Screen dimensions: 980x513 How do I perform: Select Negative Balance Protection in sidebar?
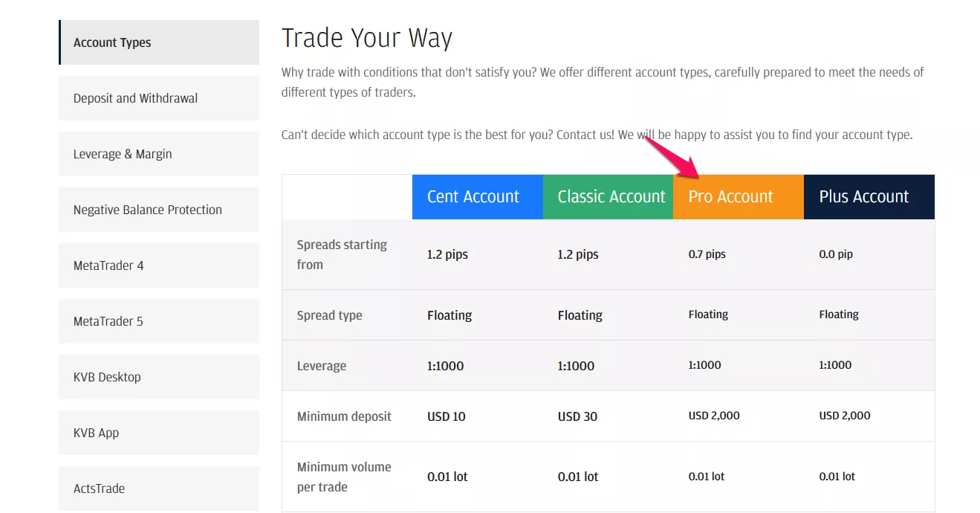(159, 210)
